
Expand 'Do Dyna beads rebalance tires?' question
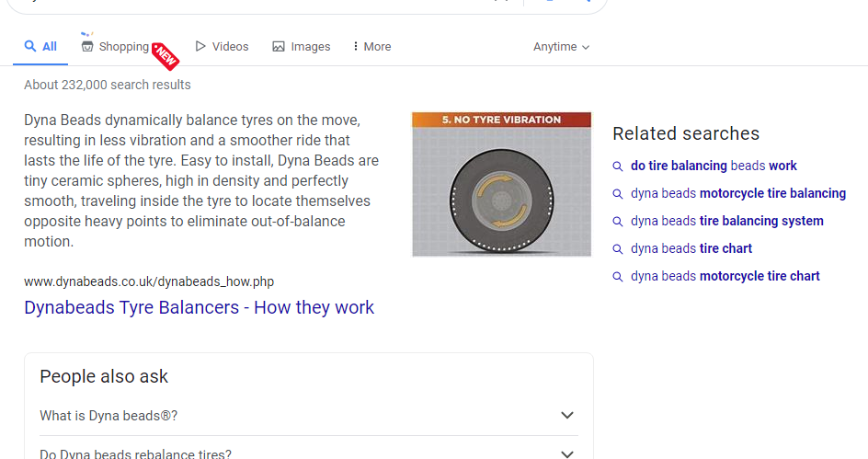coord(309,451)
